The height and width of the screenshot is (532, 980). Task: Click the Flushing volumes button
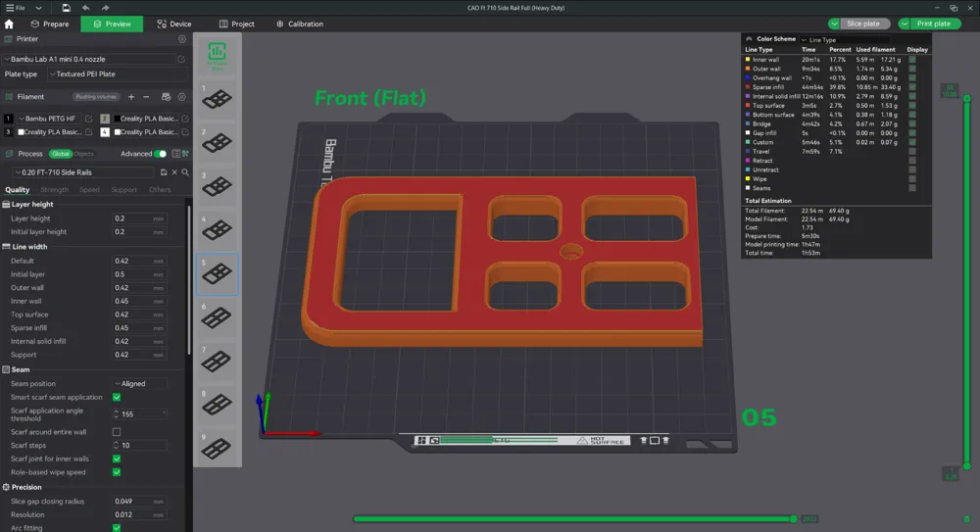point(96,97)
